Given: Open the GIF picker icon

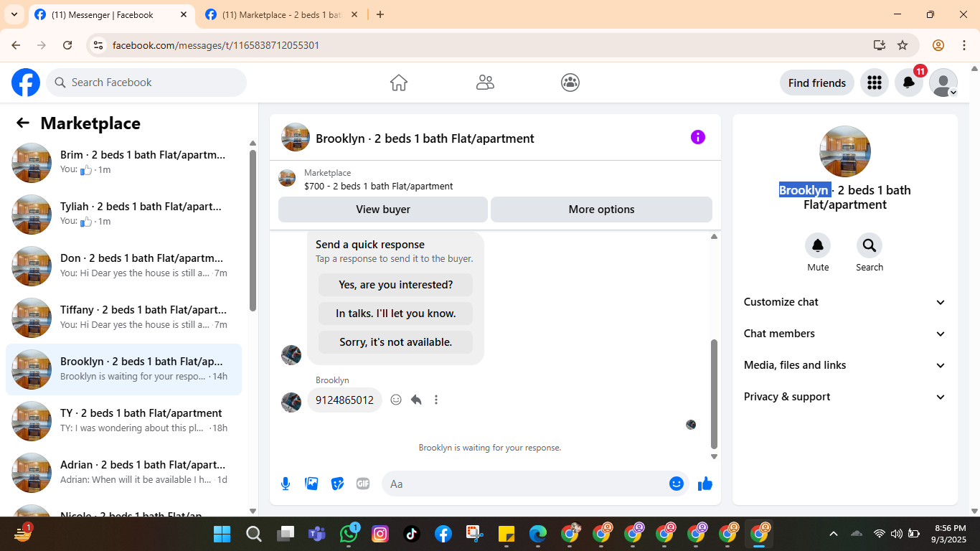Looking at the screenshot, I should 363,484.
